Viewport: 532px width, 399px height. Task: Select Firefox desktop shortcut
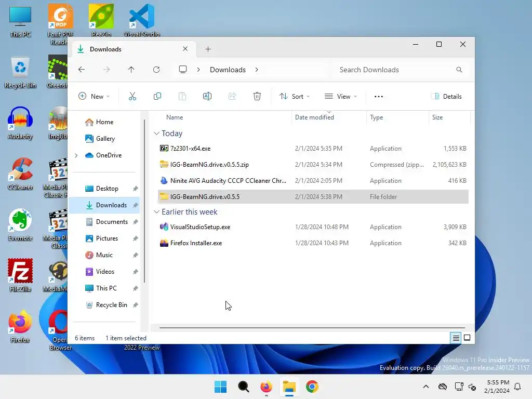[x=20, y=326]
